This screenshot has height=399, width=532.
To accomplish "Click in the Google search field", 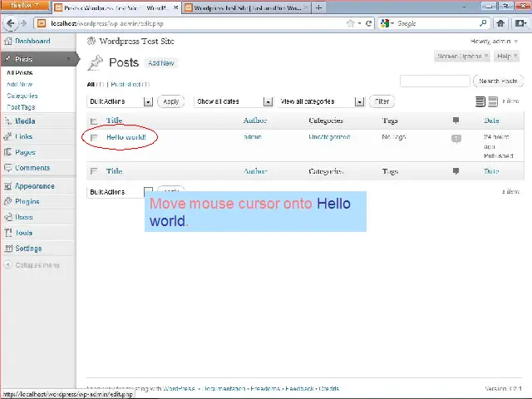I will 437,23.
